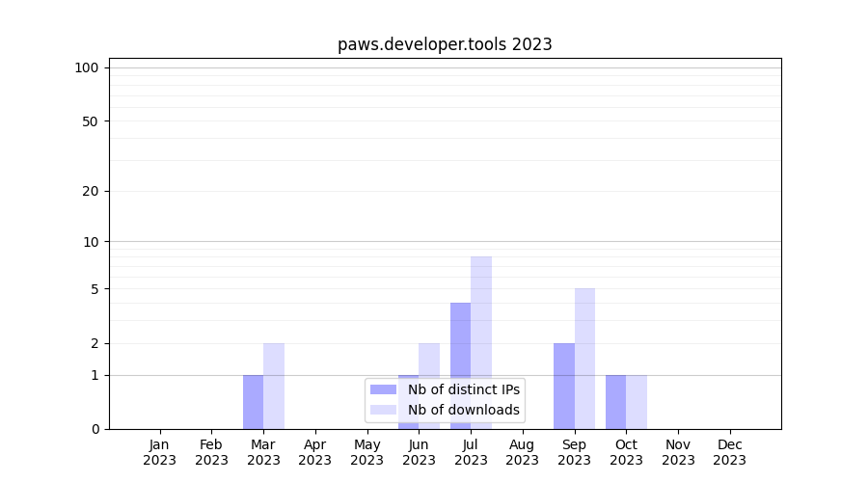Click the October distinct IPs bar
Viewport: 868px width, 482px height.
[615, 402]
